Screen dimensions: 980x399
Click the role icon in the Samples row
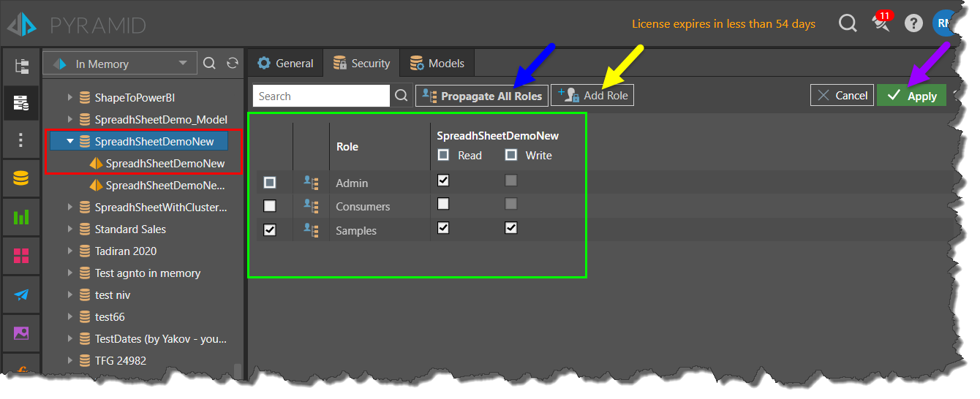[x=311, y=230]
